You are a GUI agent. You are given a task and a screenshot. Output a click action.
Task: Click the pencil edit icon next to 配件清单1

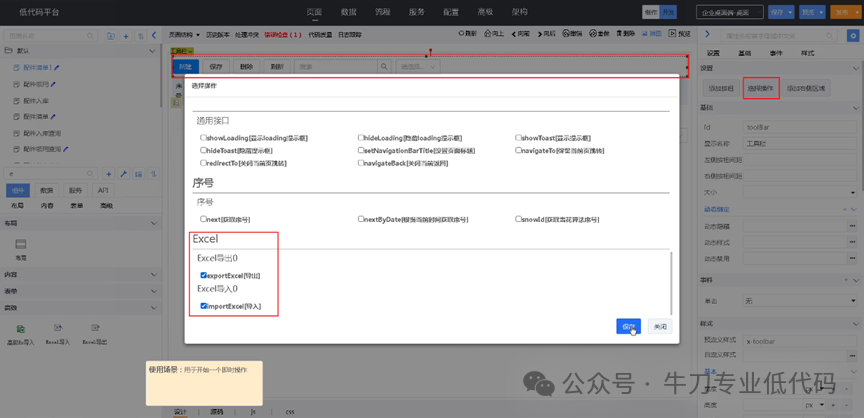click(x=57, y=68)
